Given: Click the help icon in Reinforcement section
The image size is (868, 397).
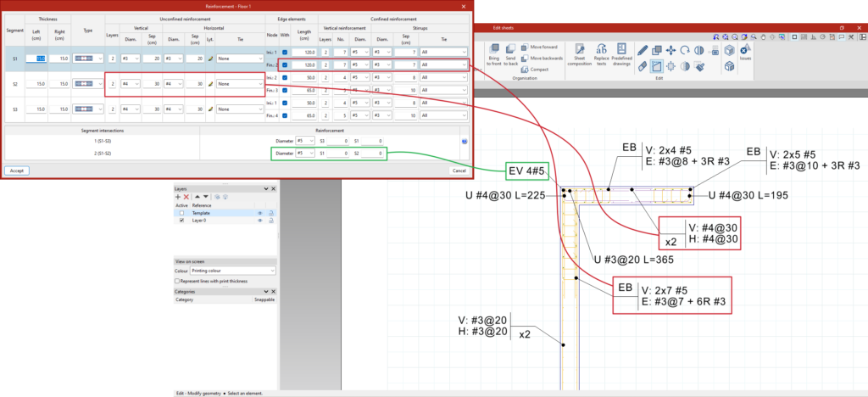Looking at the screenshot, I should click(x=464, y=141).
